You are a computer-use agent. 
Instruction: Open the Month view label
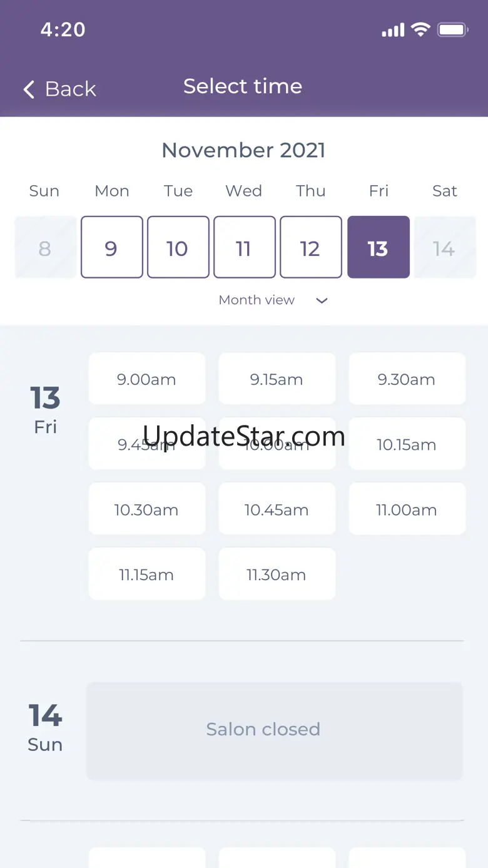pyautogui.click(x=257, y=300)
